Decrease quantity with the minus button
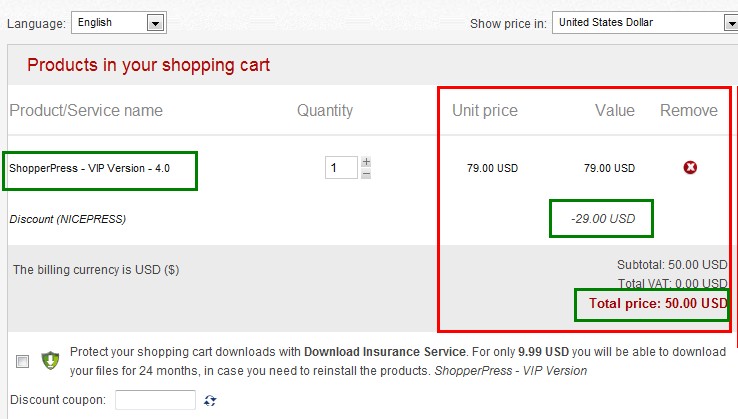 click(x=366, y=174)
